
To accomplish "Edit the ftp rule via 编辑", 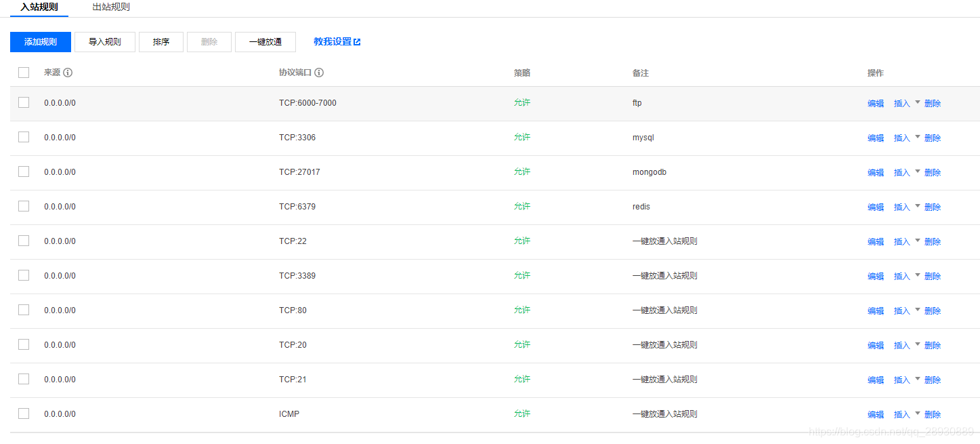I will [x=876, y=104].
